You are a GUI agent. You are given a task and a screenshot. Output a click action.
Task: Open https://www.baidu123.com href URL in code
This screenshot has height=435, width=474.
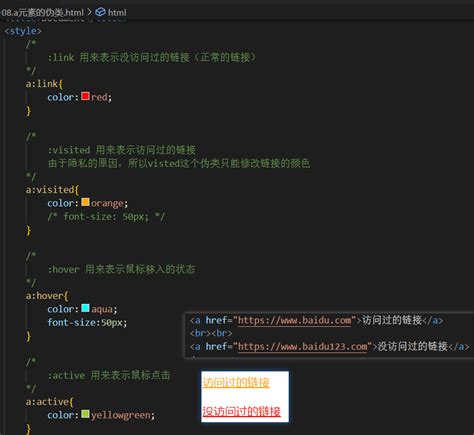tap(302, 347)
